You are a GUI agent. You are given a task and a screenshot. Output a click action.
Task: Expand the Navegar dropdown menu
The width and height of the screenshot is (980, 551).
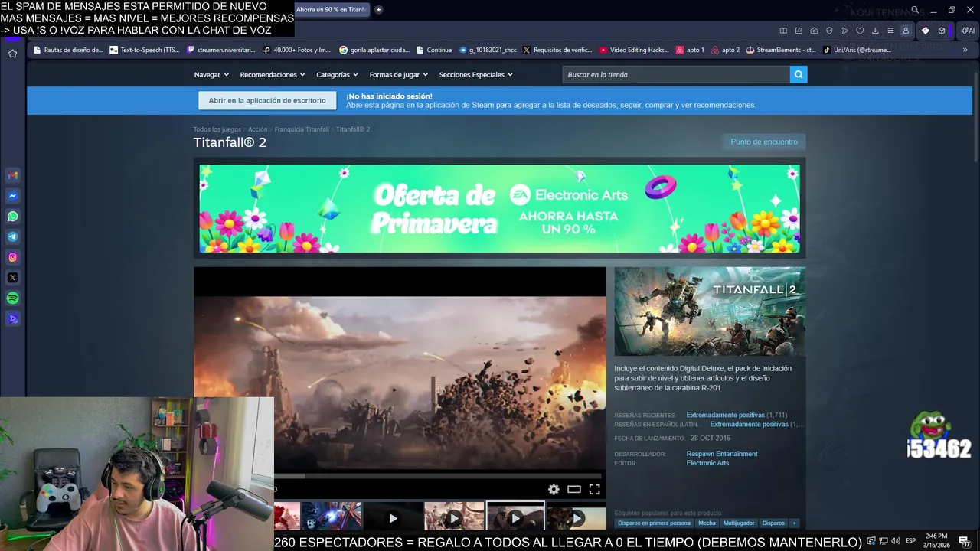point(211,74)
